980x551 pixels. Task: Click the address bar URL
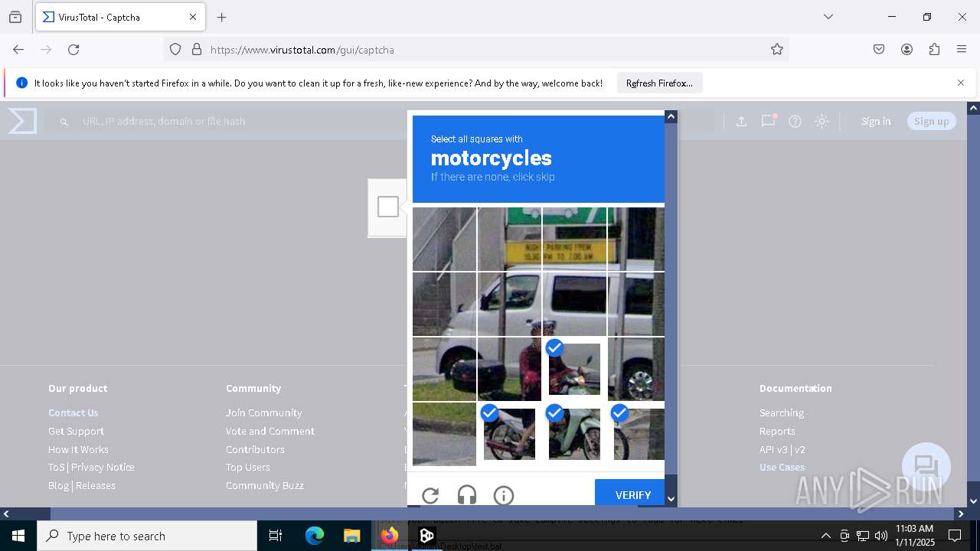[302, 50]
